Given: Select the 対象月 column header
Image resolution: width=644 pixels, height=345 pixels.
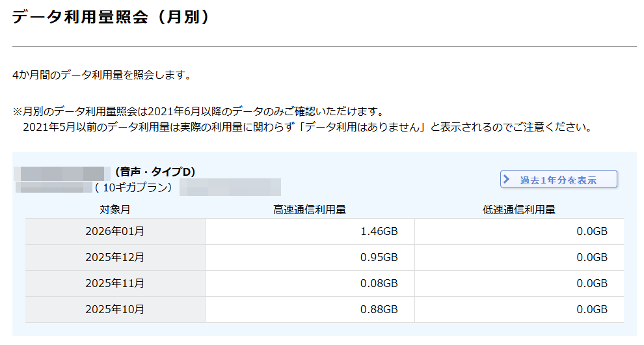Looking at the screenshot, I should [114, 210].
